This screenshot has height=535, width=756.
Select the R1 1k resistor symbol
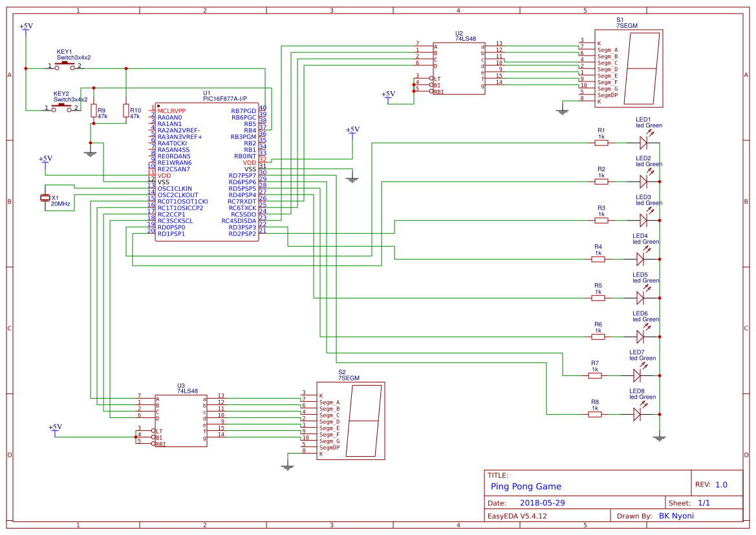(601, 143)
